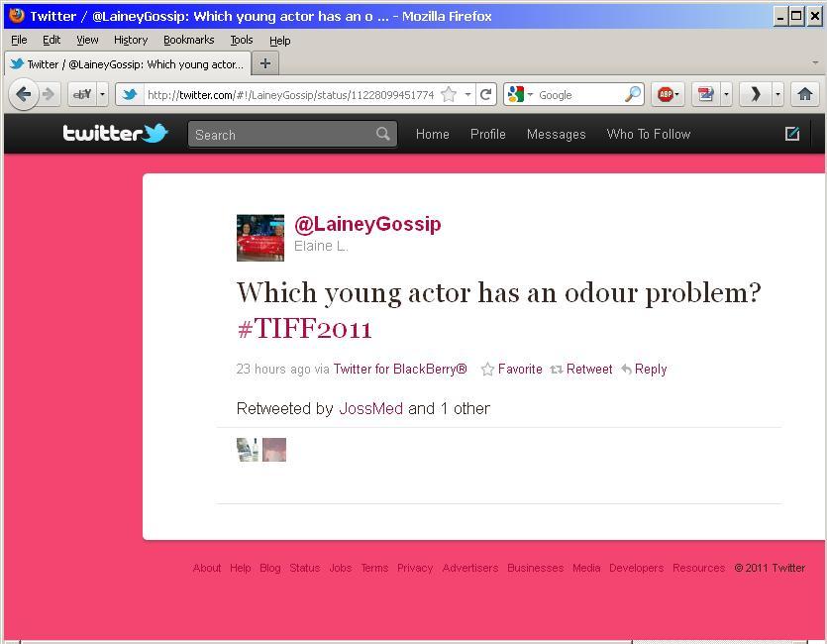Image resolution: width=827 pixels, height=644 pixels.
Task: Open the list all tabs arrow
Action: tap(815, 63)
